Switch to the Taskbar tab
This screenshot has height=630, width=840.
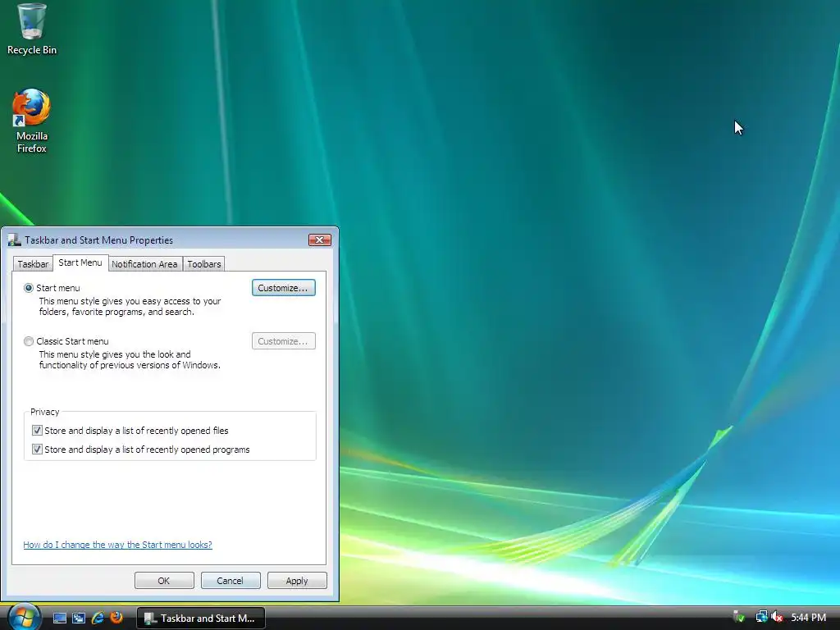[x=33, y=263]
